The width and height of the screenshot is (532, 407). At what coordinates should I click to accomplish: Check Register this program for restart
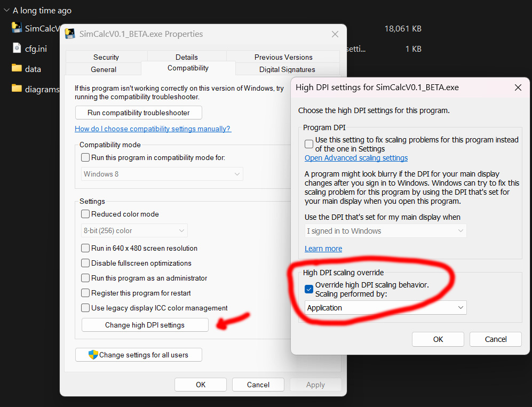pyautogui.click(x=85, y=293)
